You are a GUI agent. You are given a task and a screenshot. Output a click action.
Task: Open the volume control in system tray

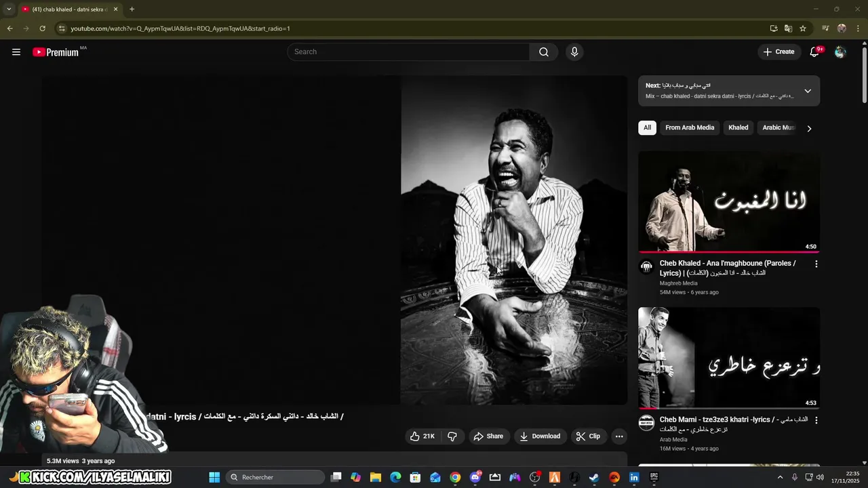(x=820, y=477)
